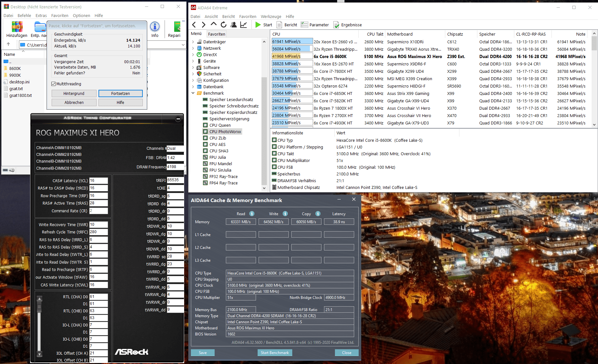598x364 pixels.
Task: Click the line graph icon in AIDA64 toolbar
Action: tap(243, 25)
